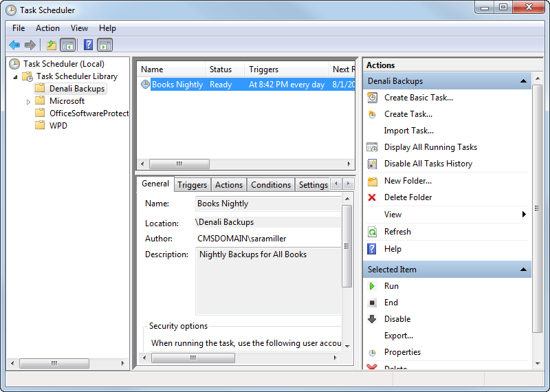Screen dimensions: 550x392
Task: Open the Help menu in menu bar
Action: click(x=107, y=28)
